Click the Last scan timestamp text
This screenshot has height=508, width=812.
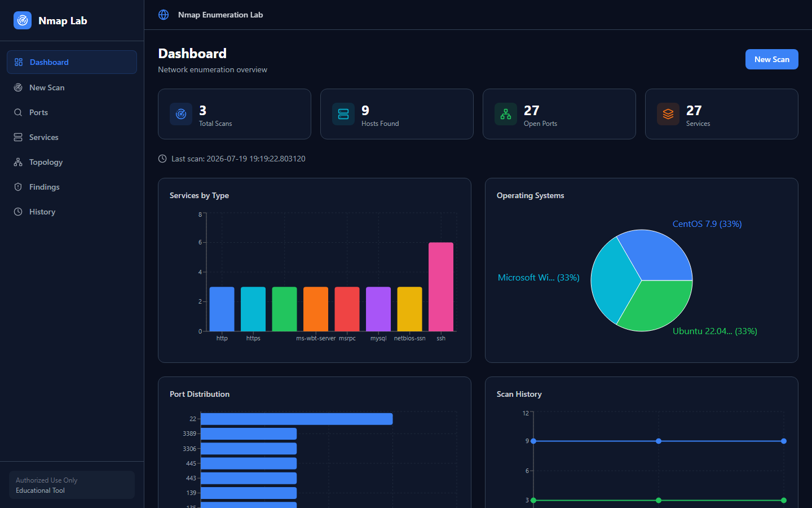(239, 159)
